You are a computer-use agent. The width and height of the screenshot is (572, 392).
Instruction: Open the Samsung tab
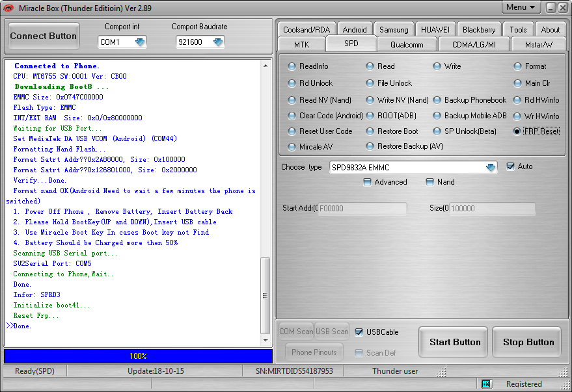(x=394, y=29)
